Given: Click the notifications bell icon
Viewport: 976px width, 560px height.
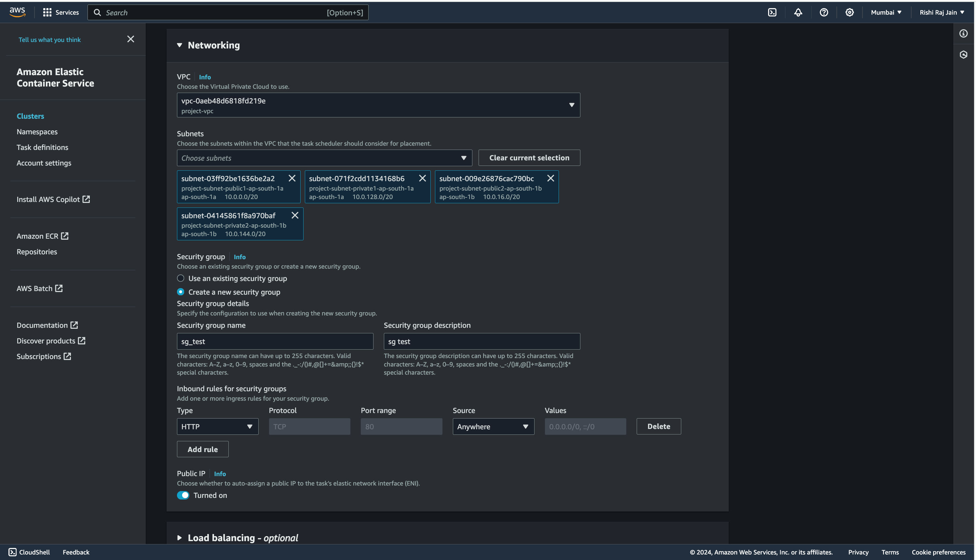Looking at the screenshot, I should coord(798,12).
